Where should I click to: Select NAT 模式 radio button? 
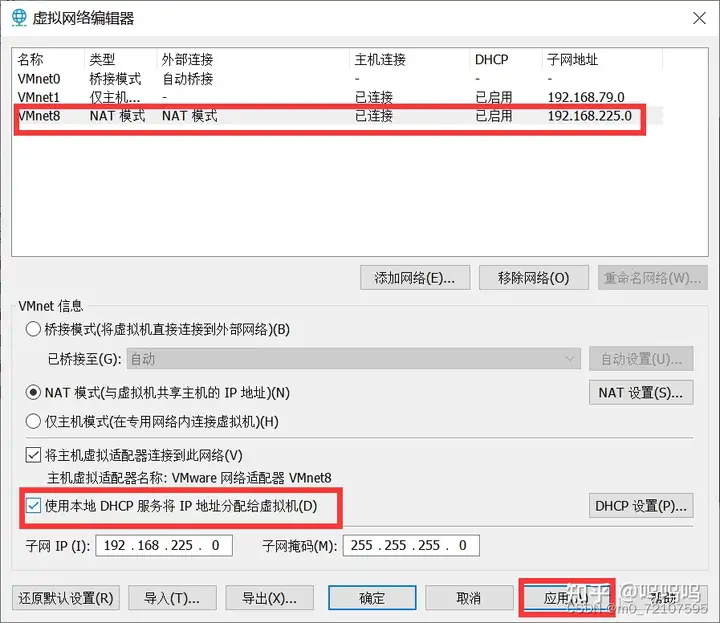tap(33, 393)
